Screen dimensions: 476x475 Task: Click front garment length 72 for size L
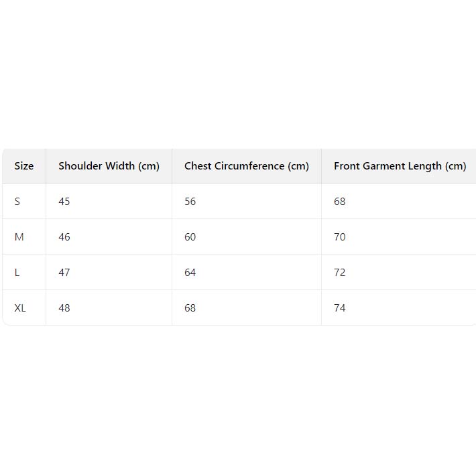click(340, 273)
